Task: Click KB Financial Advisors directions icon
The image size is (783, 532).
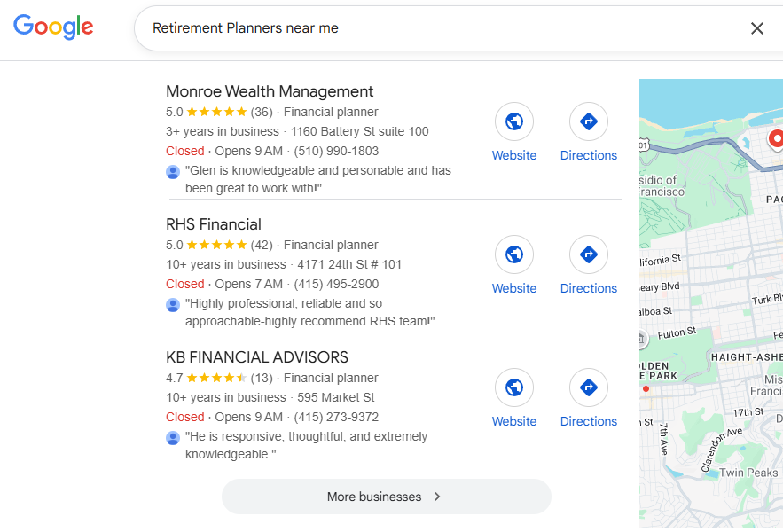Action: [x=588, y=388]
